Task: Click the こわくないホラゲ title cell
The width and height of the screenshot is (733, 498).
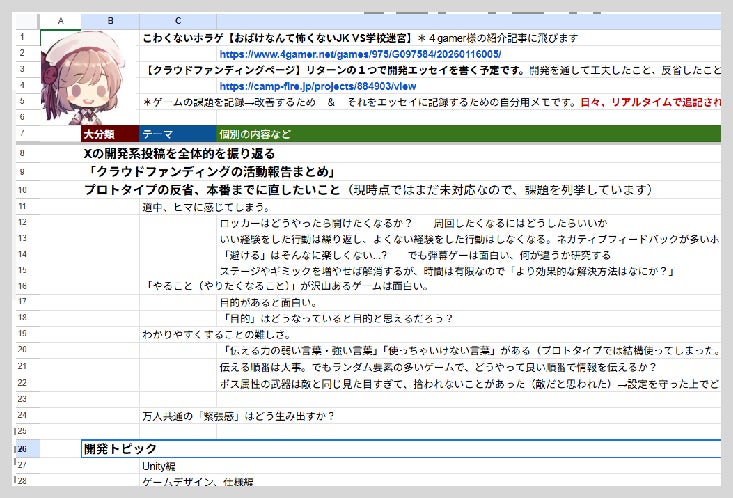Action: (270, 38)
